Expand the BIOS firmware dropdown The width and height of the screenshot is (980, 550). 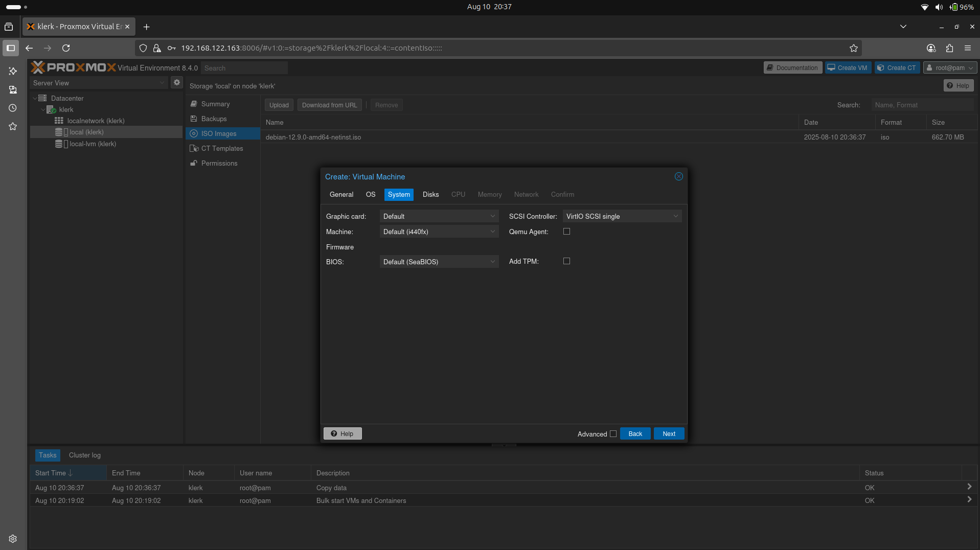point(439,262)
